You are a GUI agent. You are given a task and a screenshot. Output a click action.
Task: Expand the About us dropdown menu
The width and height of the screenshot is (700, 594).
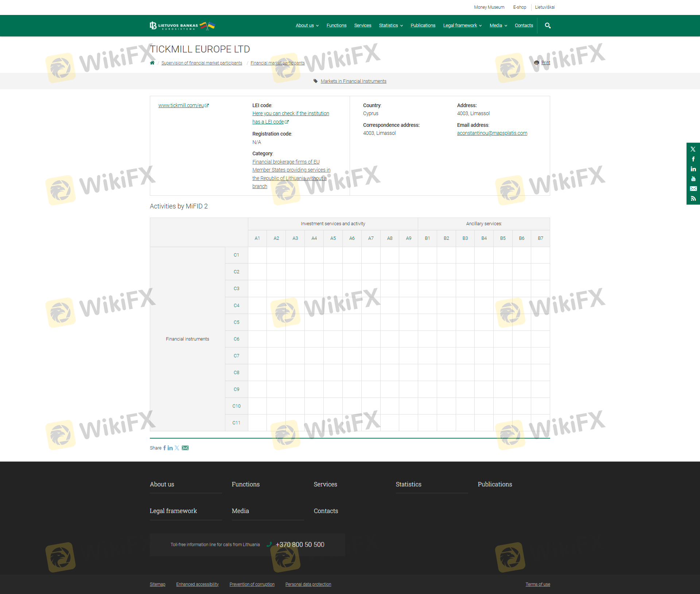pos(307,26)
